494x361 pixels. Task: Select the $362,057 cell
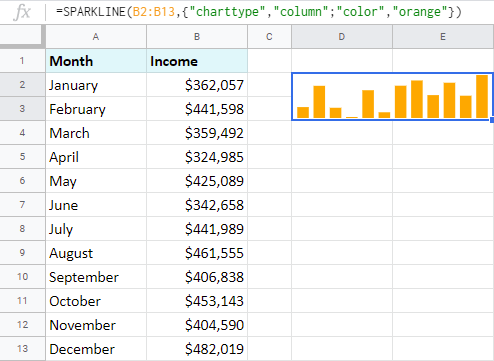click(x=197, y=85)
